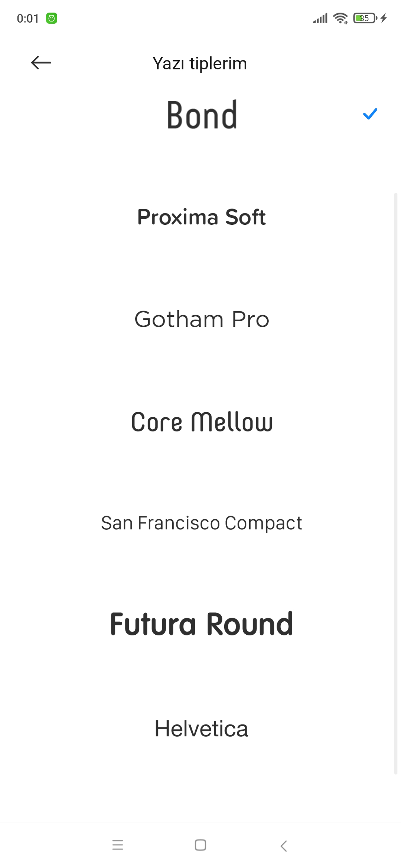Tap the battery indicator in status bar
The image size is (401, 868).
[365, 18]
